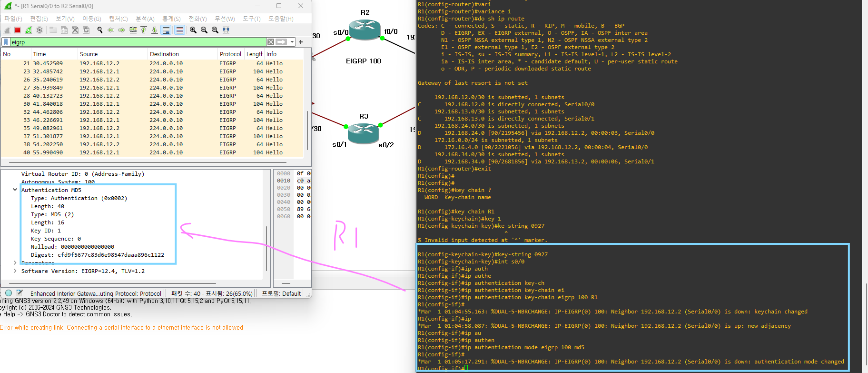868x373 pixels.
Task: Go back in packet history
Action: click(111, 30)
